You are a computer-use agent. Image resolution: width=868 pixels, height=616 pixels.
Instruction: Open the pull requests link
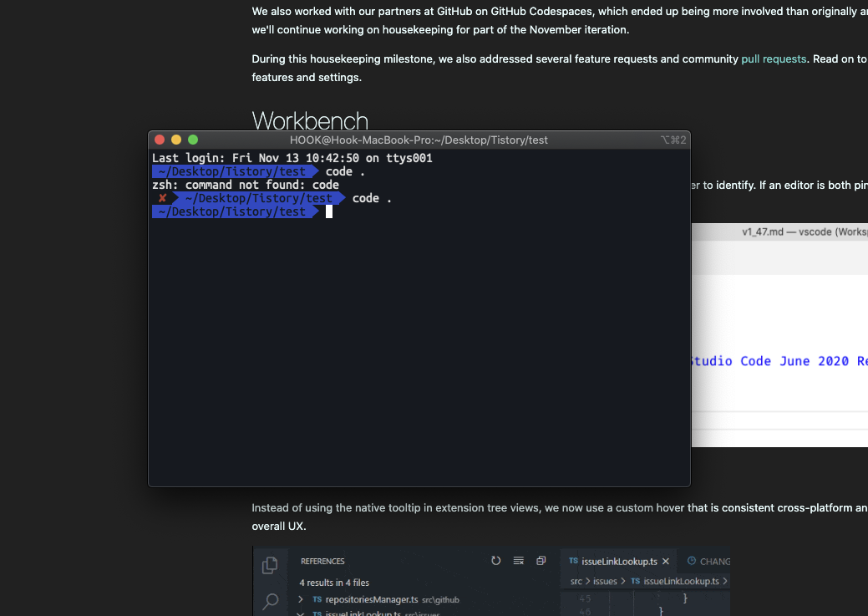[x=774, y=59]
